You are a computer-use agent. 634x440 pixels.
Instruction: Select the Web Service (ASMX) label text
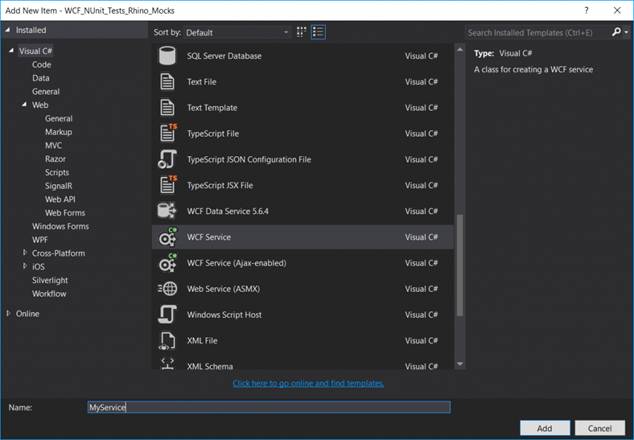(224, 289)
